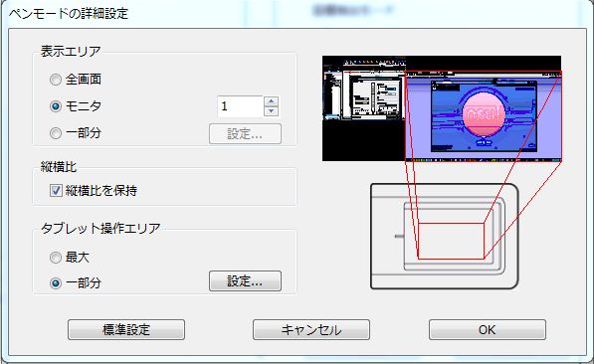Select the 全画面 radio button

(56, 80)
